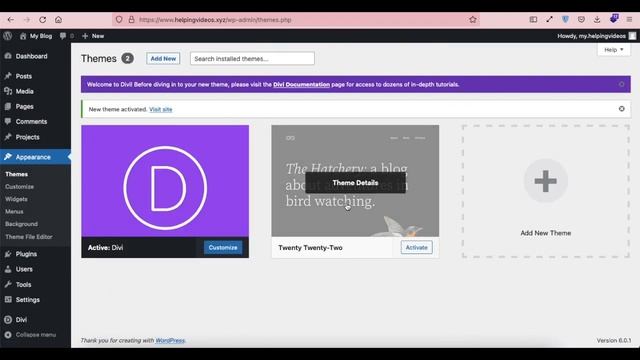This screenshot has height=360, width=640.
Task: Open the Background submenu item
Action: point(21,224)
